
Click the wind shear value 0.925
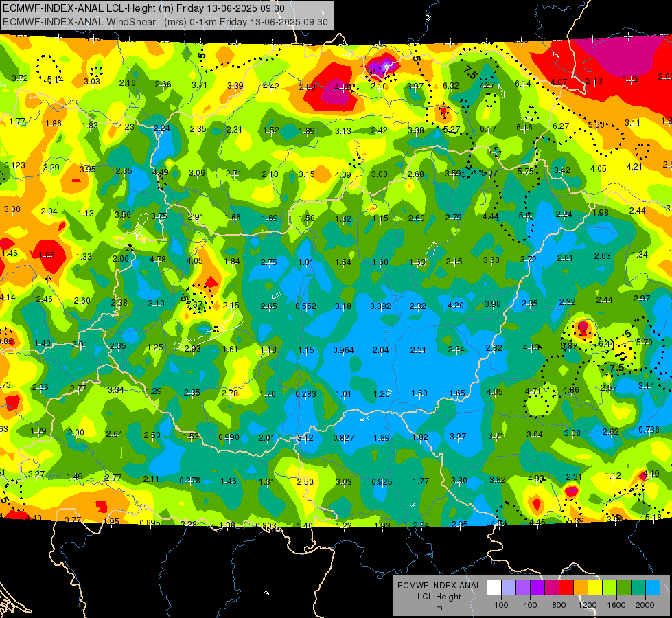(382, 481)
